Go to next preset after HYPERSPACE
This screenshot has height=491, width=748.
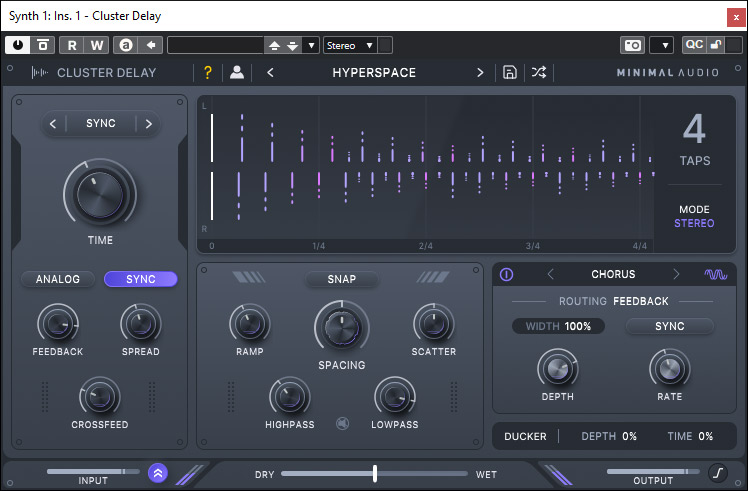click(x=480, y=72)
